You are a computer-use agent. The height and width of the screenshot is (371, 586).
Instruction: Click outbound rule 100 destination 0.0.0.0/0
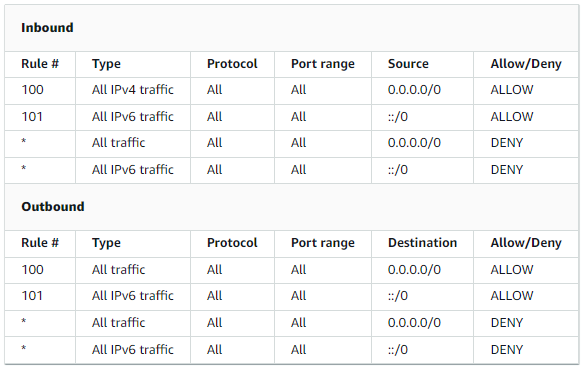click(x=414, y=269)
